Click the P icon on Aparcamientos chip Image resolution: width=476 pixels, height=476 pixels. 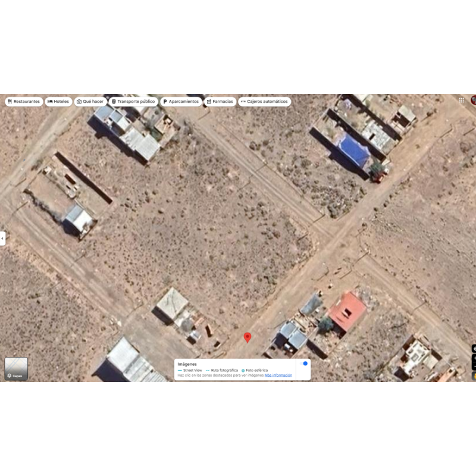click(165, 102)
